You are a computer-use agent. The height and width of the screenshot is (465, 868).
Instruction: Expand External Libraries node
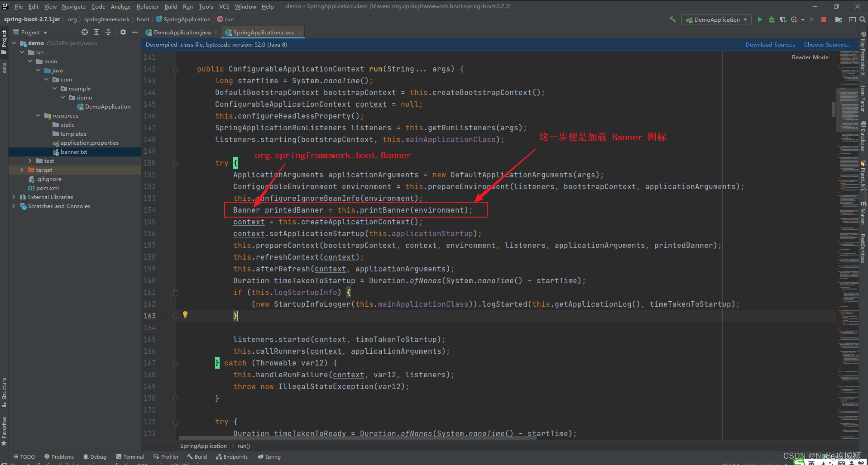click(14, 197)
